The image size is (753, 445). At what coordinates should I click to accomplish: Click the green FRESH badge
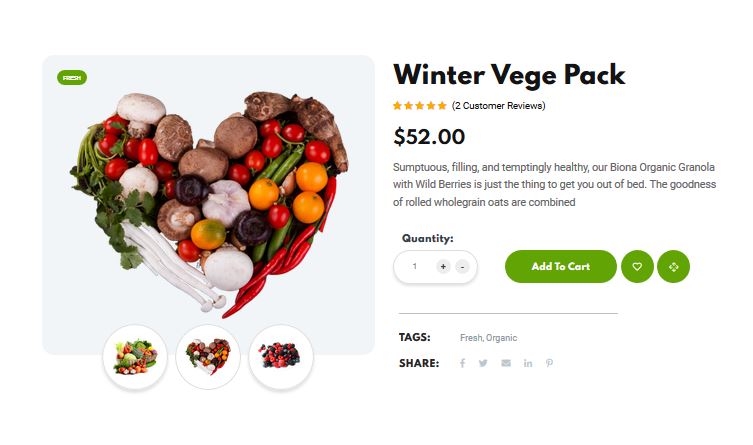pos(72,77)
